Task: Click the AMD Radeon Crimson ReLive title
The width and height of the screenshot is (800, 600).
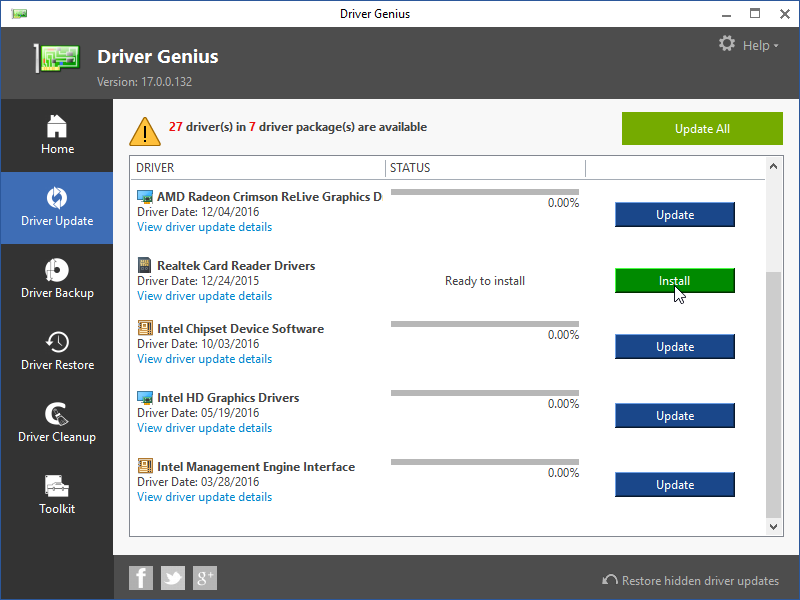Action: coord(269,196)
